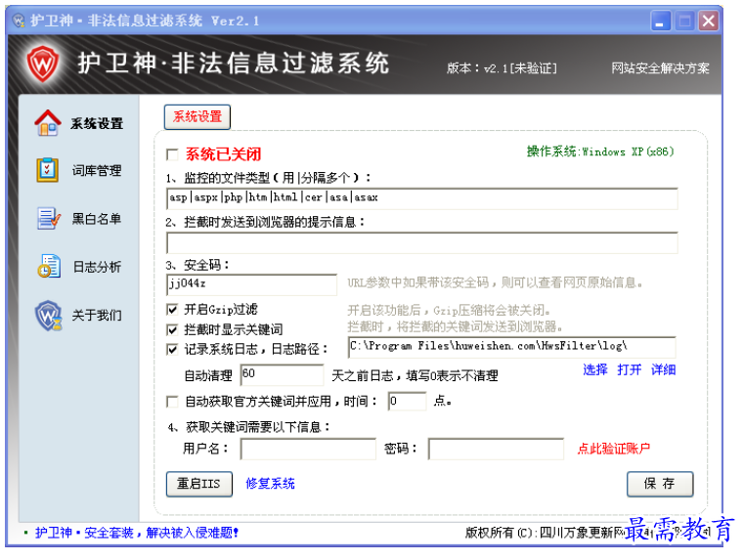
Task: Click the About Us shield icon
Action: pyautogui.click(x=48, y=315)
